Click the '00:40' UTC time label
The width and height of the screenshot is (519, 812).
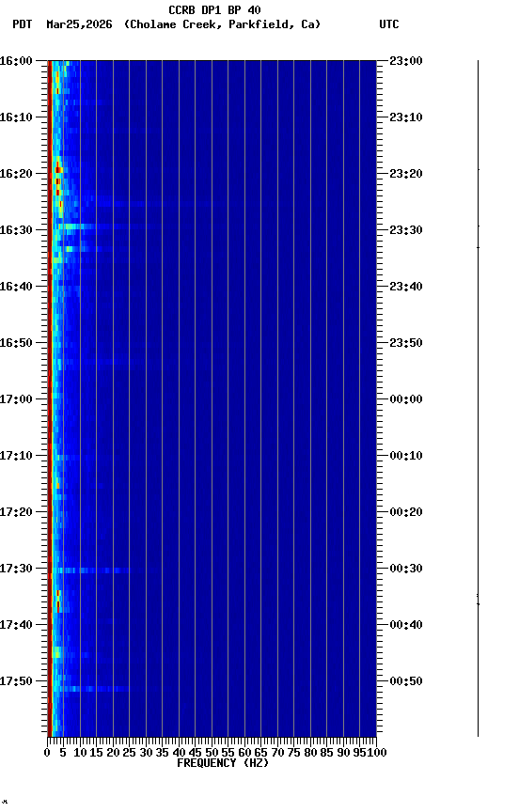click(x=406, y=625)
